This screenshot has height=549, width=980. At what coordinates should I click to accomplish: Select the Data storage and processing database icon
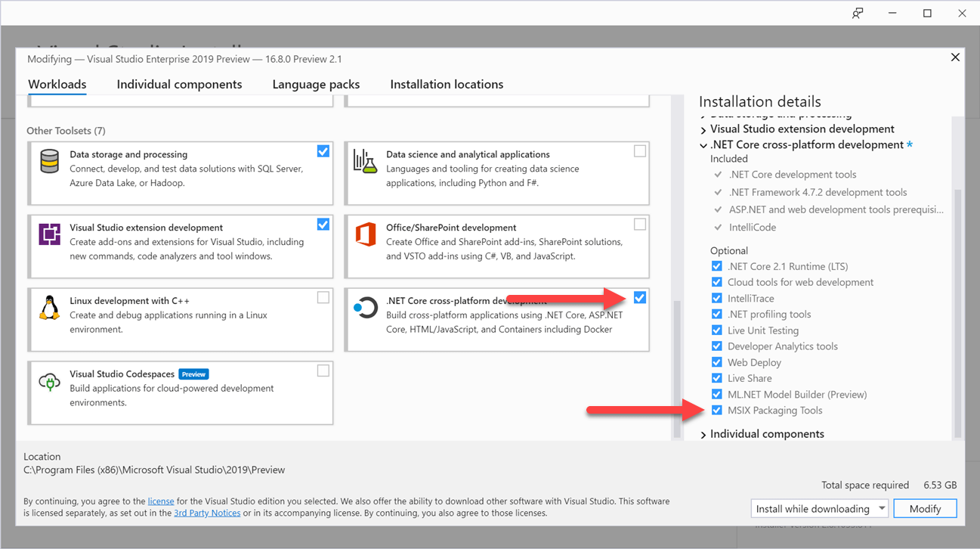48,162
